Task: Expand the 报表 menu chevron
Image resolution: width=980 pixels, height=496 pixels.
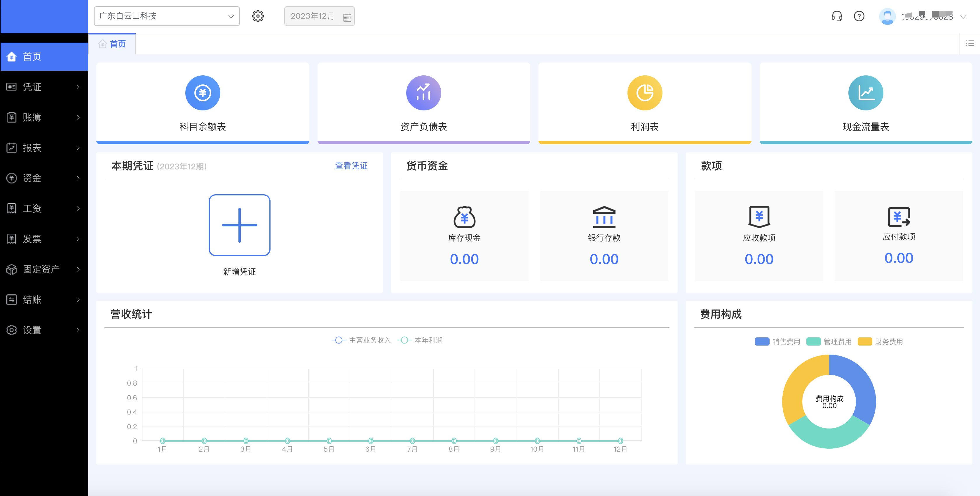Action: [x=78, y=147]
